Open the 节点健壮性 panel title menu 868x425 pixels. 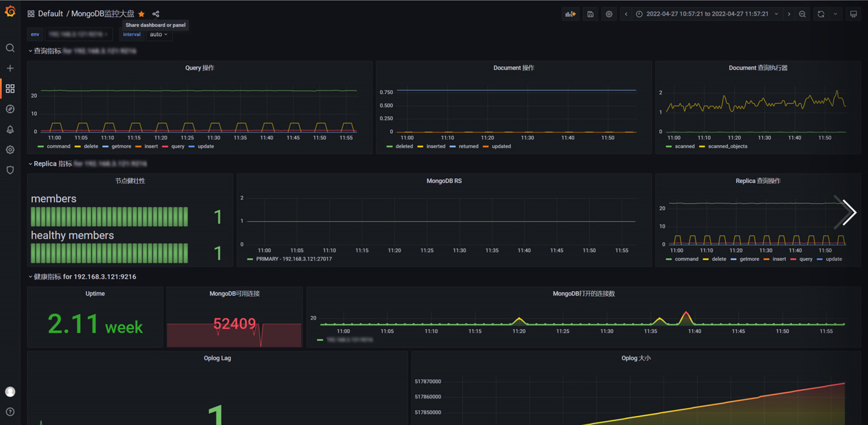[x=130, y=181]
